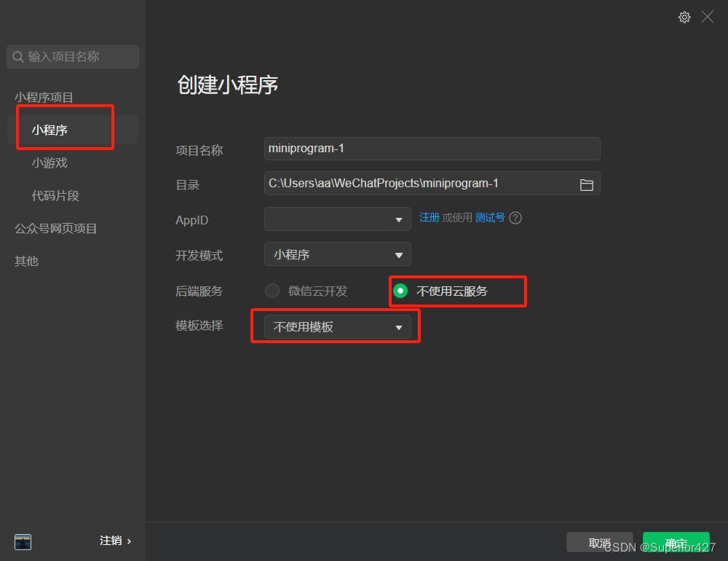Browse for directory with folder icon
The width and height of the screenshot is (728, 561).
[x=586, y=184]
